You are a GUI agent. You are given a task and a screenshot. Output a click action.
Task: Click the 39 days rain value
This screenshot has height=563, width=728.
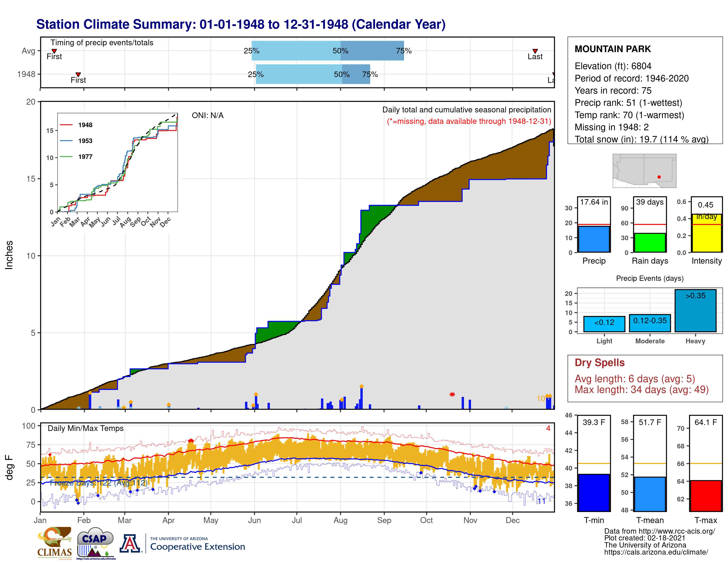tap(650, 202)
